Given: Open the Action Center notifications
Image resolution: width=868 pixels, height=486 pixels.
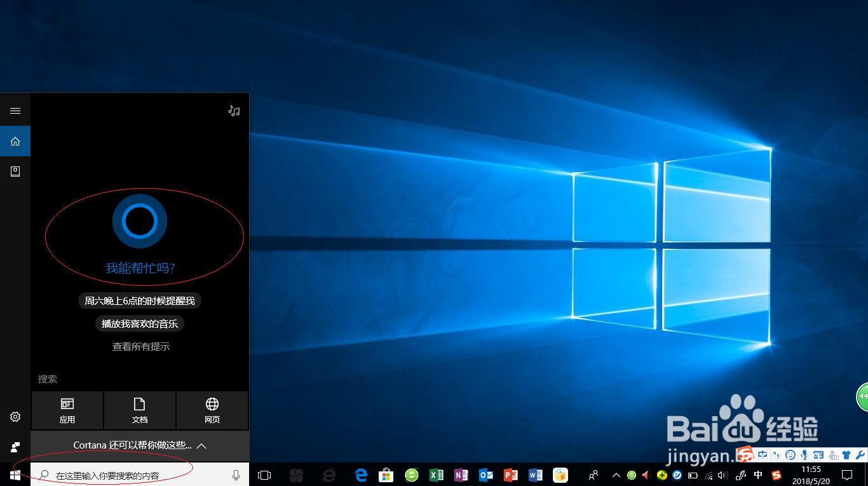Looking at the screenshot, I should tap(846, 475).
